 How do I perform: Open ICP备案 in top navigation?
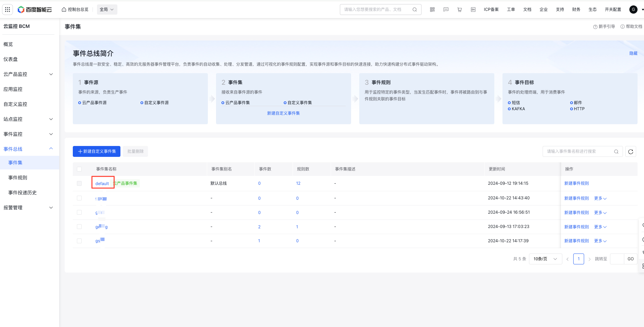(491, 10)
